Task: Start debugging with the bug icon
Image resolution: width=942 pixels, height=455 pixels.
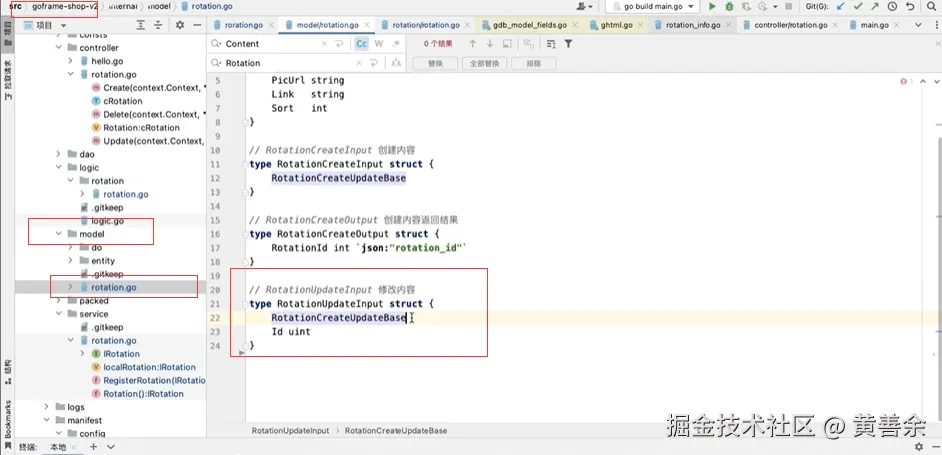Action: click(729, 6)
